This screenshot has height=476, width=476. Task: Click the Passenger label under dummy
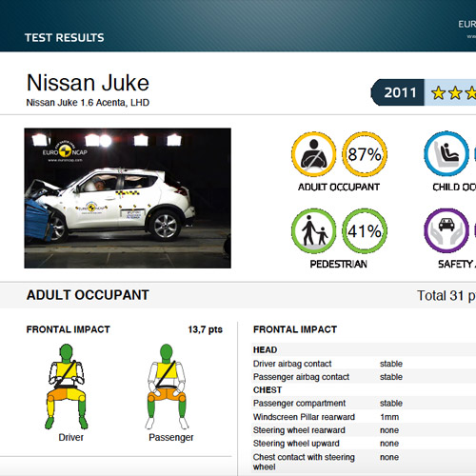[171, 438]
